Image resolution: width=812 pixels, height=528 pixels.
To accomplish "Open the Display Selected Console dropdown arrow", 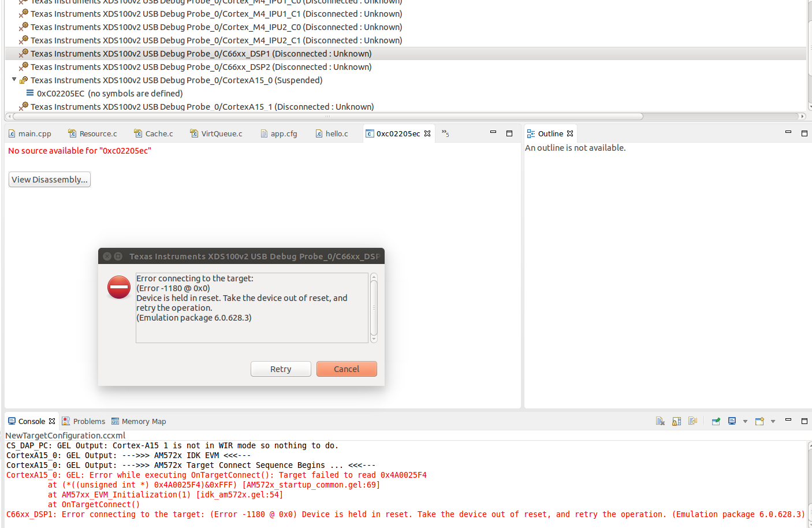I will coord(745,422).
